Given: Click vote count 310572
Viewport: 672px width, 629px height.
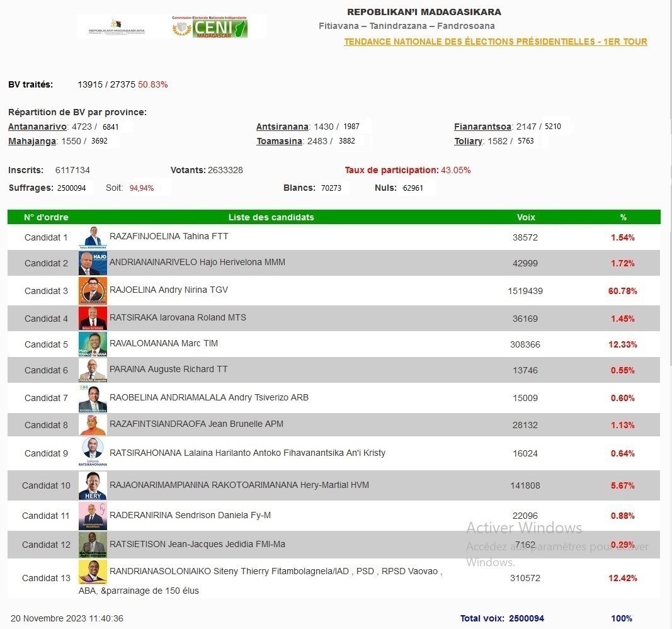Looking at the screenshot, I should point(525,579).
